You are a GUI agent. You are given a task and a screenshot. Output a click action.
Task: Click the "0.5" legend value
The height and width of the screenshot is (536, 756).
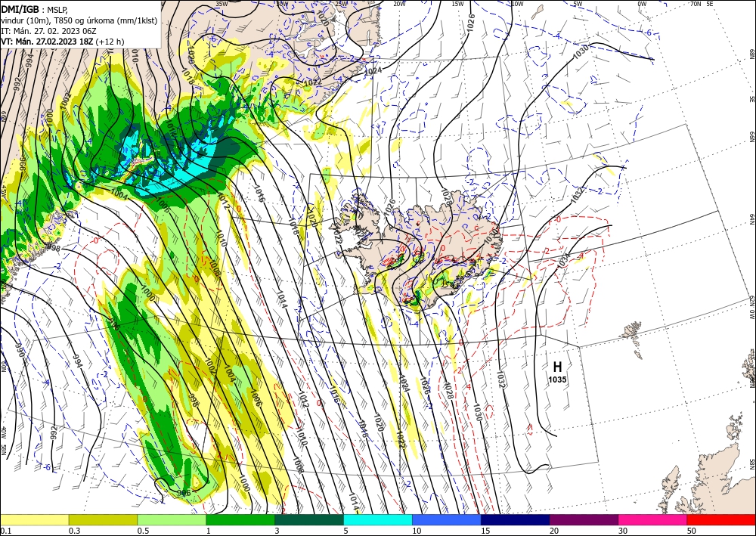coord(142,531)
